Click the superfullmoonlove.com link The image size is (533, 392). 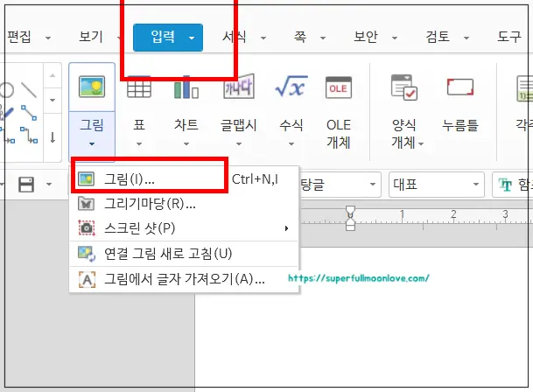[x=359, y=278]
